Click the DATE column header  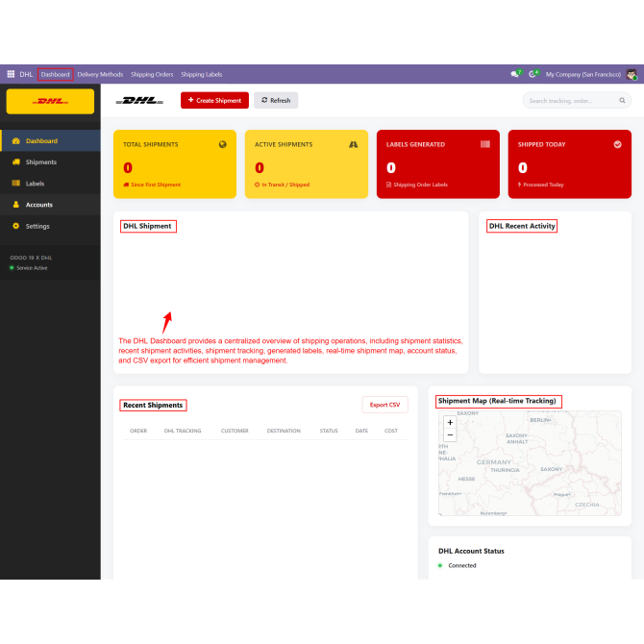(x=361, y=431)
